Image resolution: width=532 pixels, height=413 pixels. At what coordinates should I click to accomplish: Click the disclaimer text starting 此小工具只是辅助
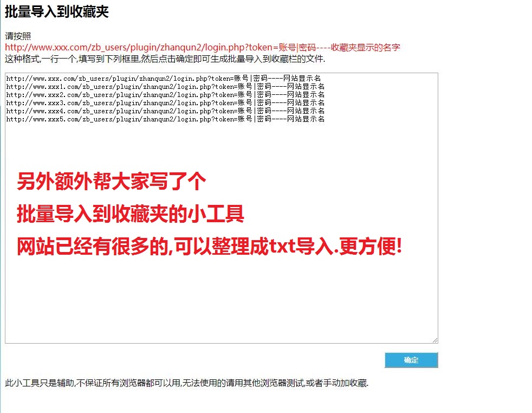click(186, 383)
